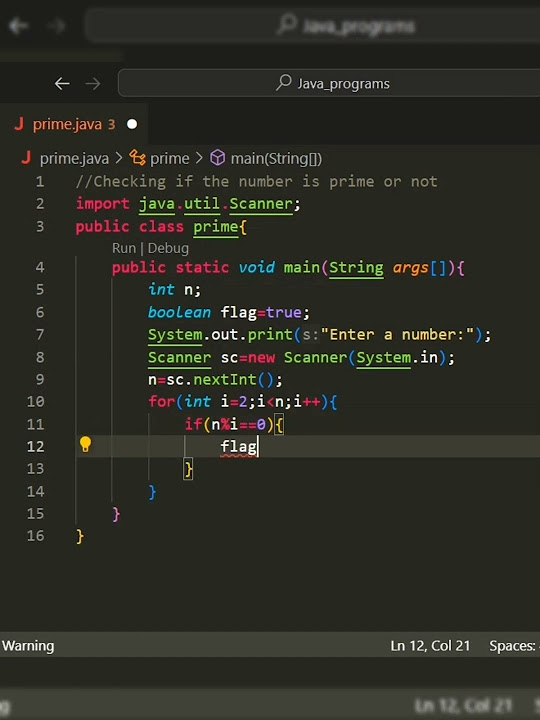Click the Java file icon on the tab
This screenshot has width=540, height=720.
point(19,124)
